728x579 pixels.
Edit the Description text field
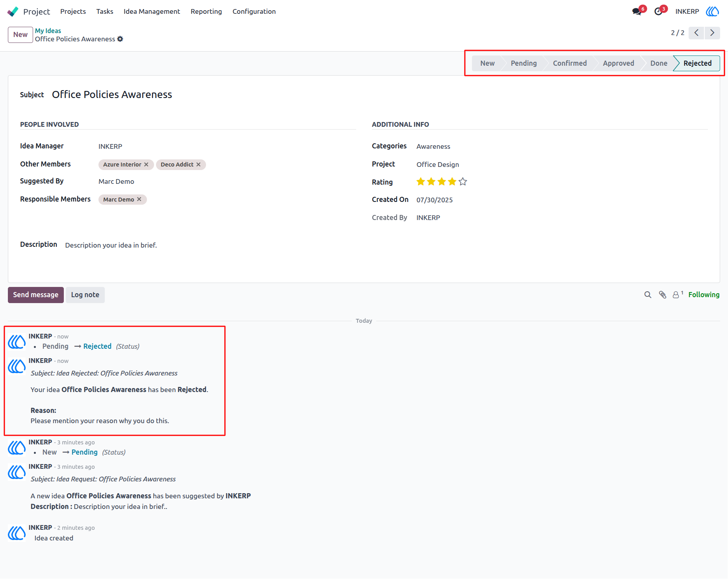pyautogui.click(x=111, y=245)
